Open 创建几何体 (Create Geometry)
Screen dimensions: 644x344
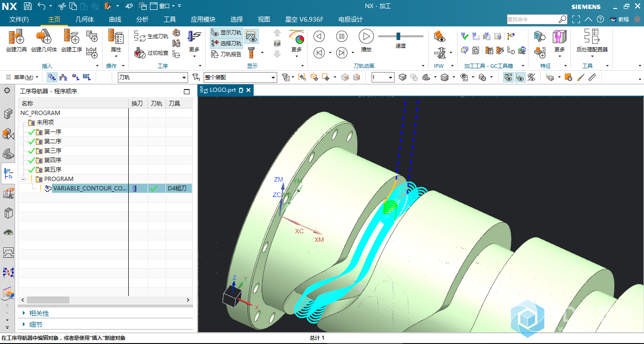[44, 41]
